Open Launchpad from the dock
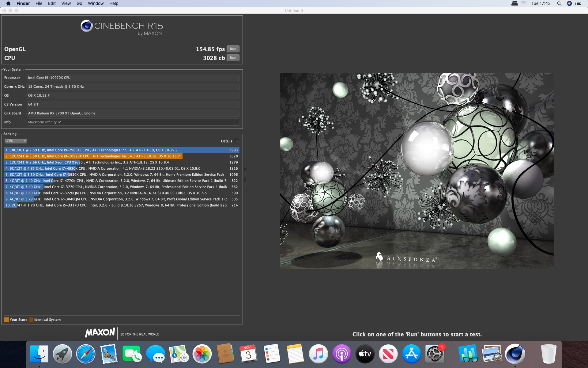 [62, 354]
